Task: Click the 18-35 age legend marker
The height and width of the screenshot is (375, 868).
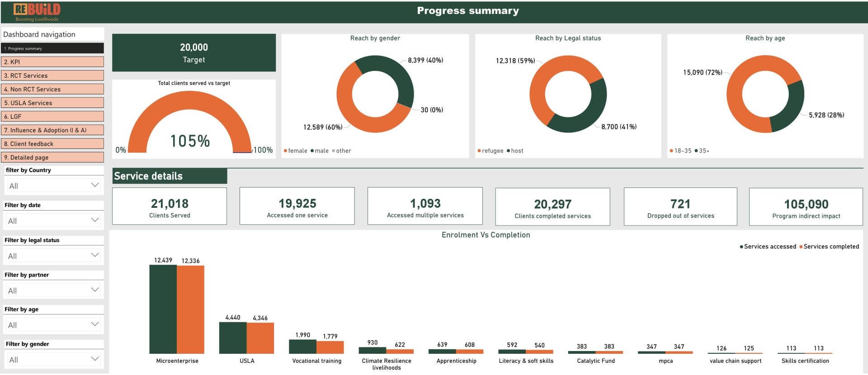Action: pyautogui.click(x=671, y=151)
